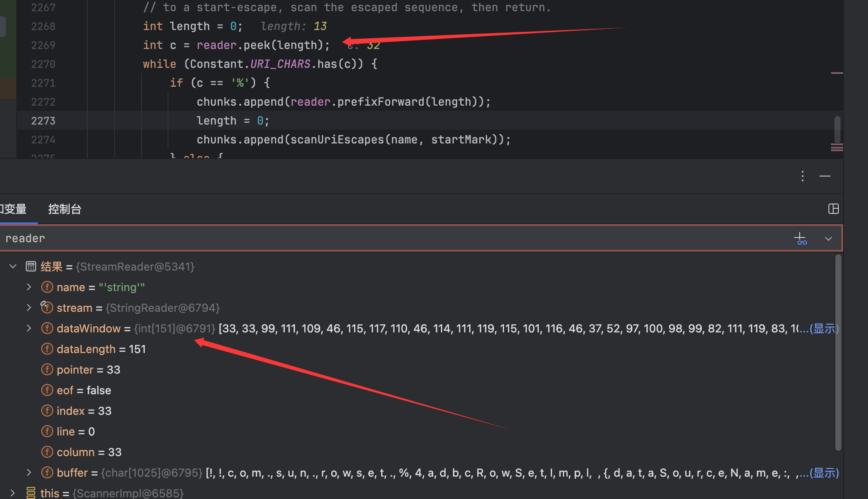Image resolution: width=868 pixels, height=499 pixels.
Task: Expand the buffer char array node
Action: 29,473
